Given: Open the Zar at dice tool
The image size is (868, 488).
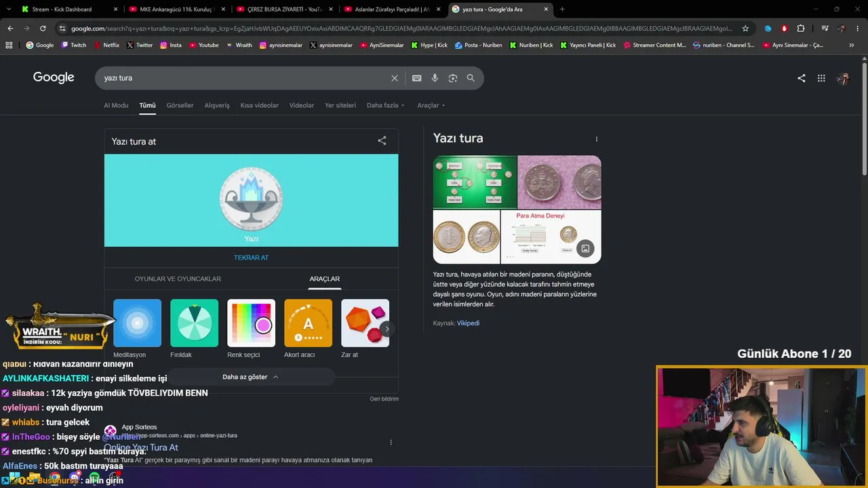Looking at the screenshot, I should 365,329.
